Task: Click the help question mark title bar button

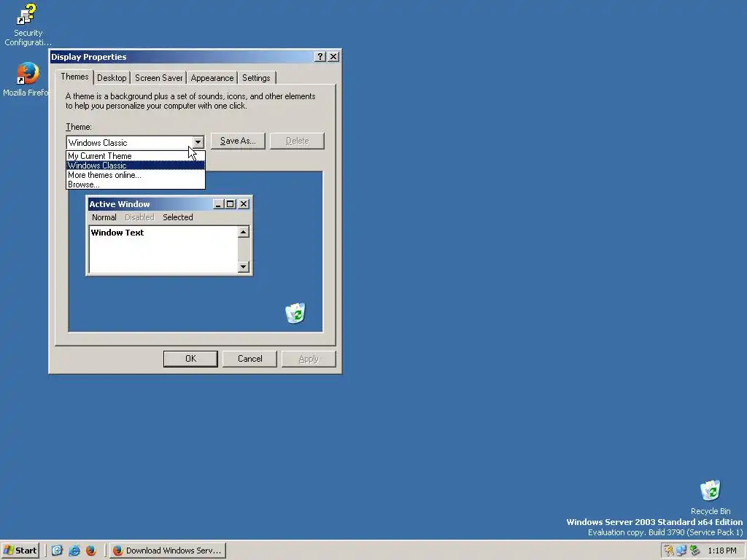Action: (x=320, y=57)
